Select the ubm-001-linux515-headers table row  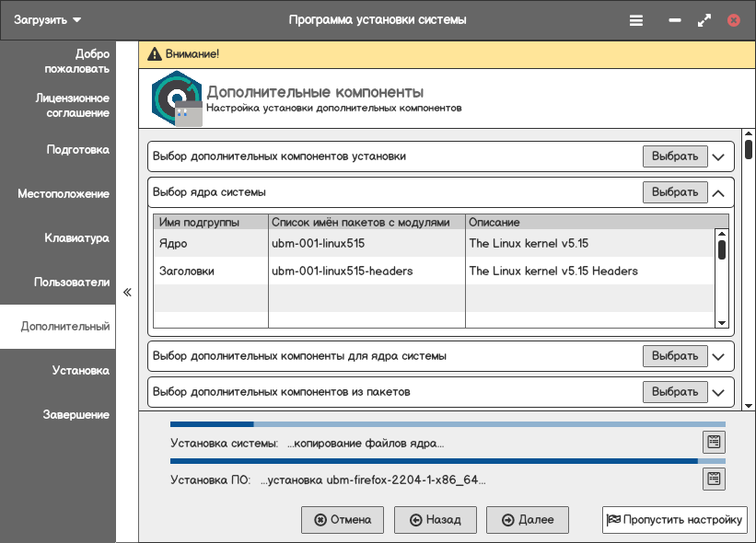point(434,271)
